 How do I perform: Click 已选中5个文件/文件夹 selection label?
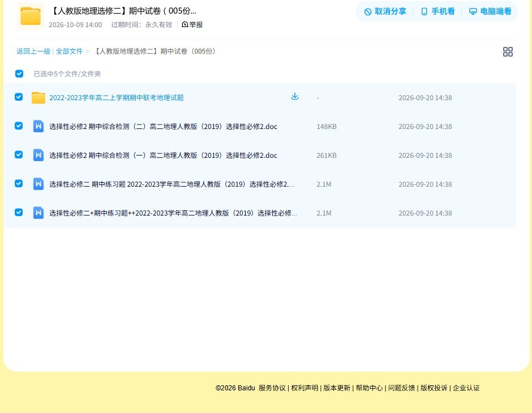pyautogui.click(x=67, y=74)
